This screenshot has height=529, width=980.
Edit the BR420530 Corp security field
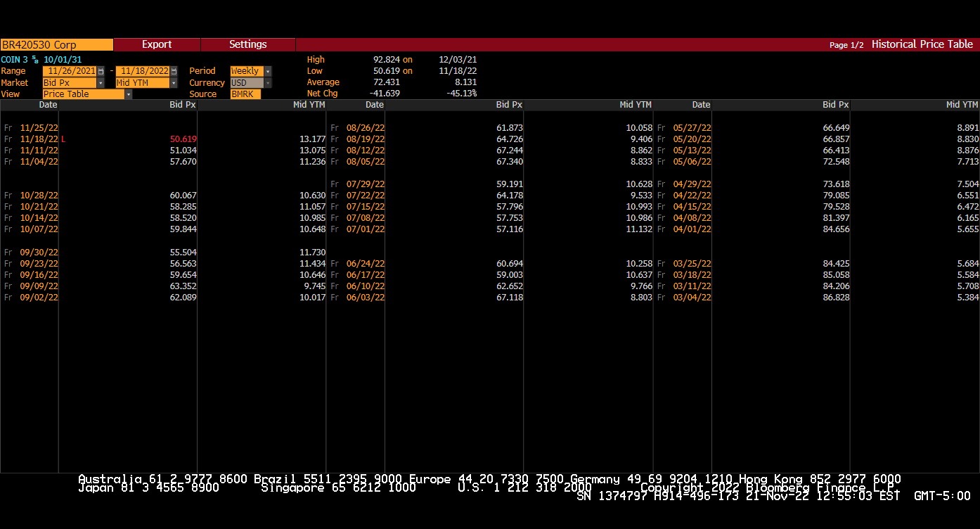pyautogui.click(x=56, y=44)
